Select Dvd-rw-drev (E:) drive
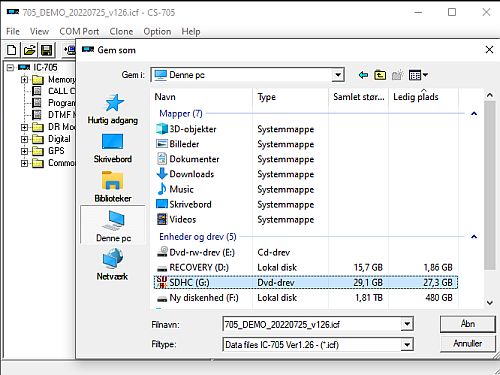 point(196,252)
